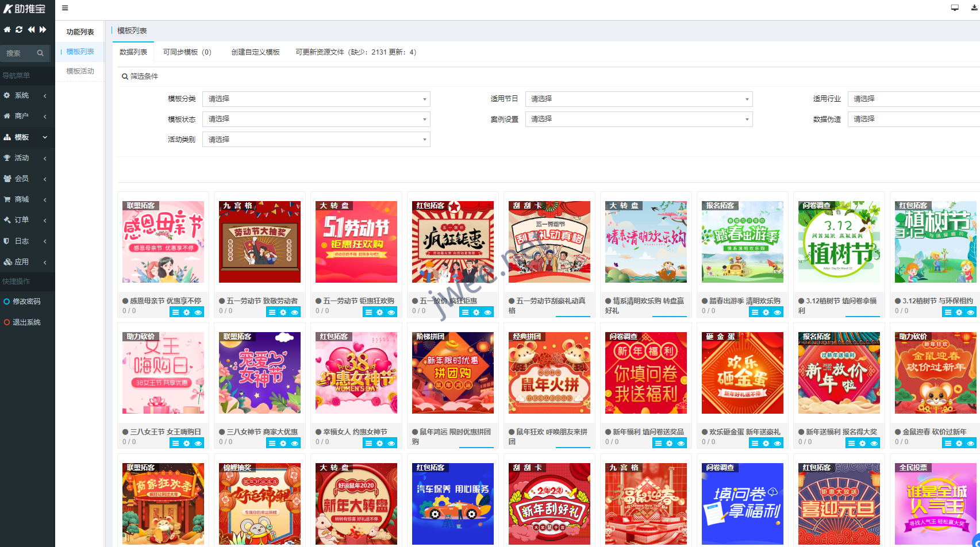The height and width of the screenshot is (547, 980).
Task: Expand the 商户 sidebar menu
Action: [27, 116]
